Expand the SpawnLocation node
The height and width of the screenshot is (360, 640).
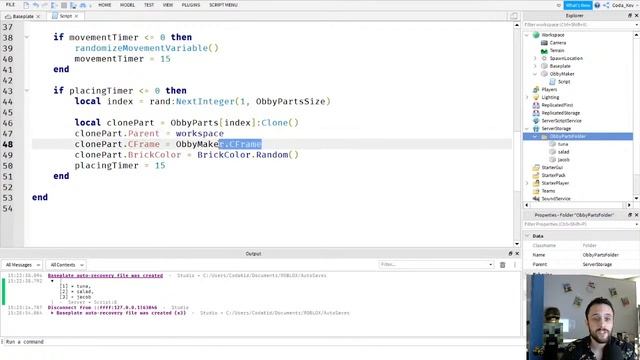click(535, 58)
